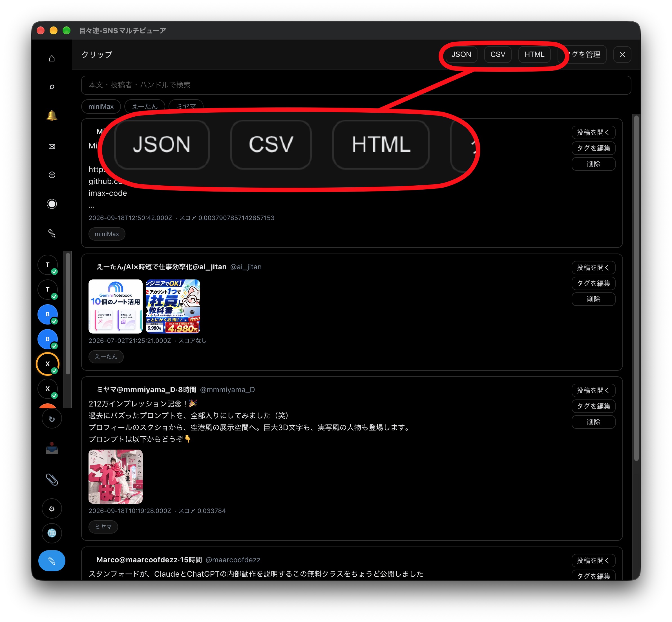Click 投稿を開く on the Marco clip
The image size is (672, 622).
click(593, 560)
